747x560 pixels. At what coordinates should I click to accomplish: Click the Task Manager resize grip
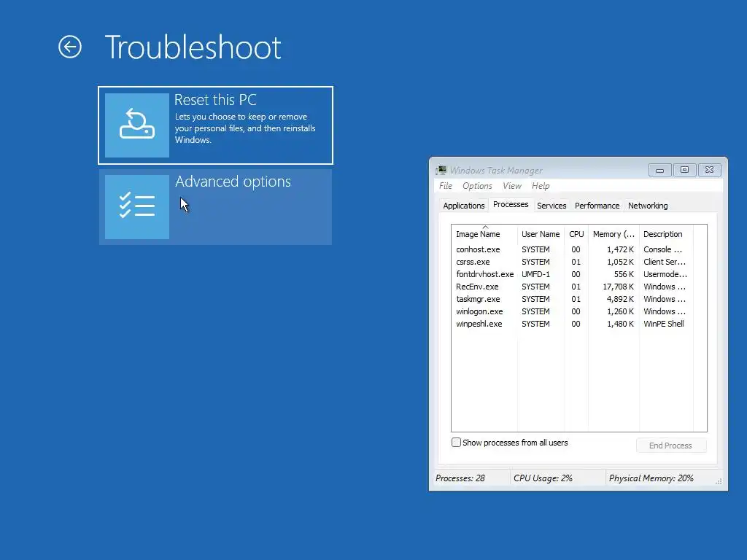(719, 481)
